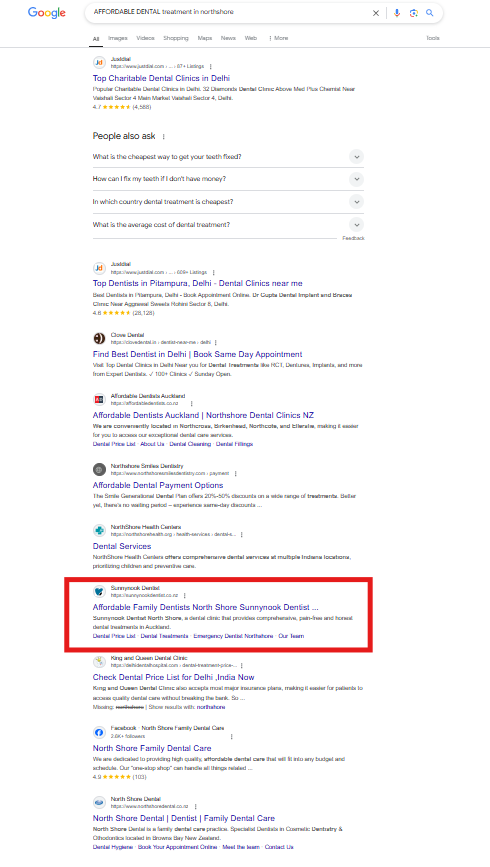Expand "In which country dental treatment" question
The height and width of the screenshot is (867, 490).
[228, 202]
